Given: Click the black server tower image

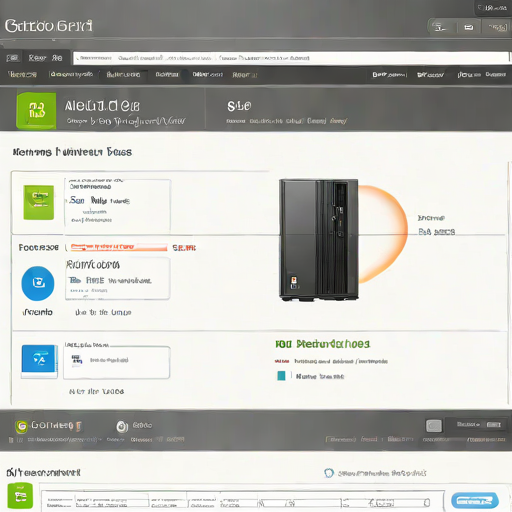Looking at the screenshot, I should (319, 239).
